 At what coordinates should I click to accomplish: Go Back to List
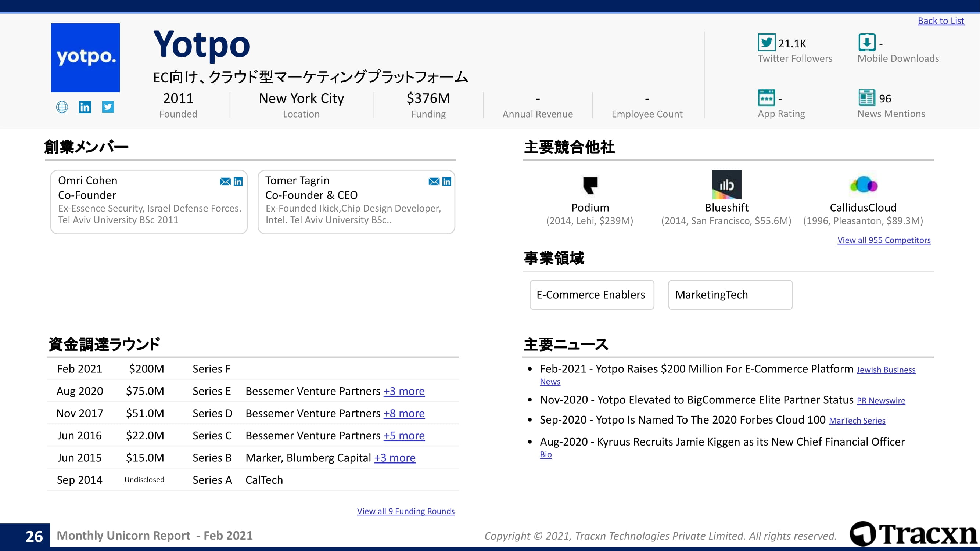coord(941,21)
